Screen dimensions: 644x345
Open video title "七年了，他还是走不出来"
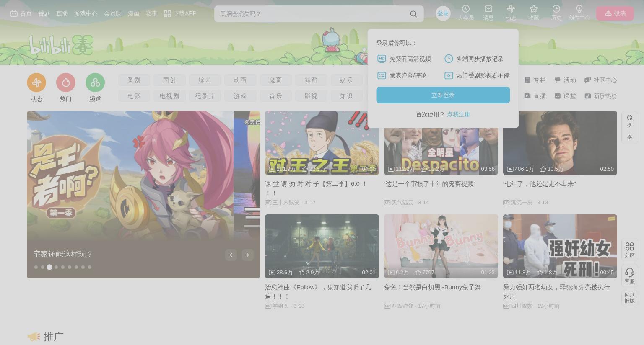(x=540, y=184)
